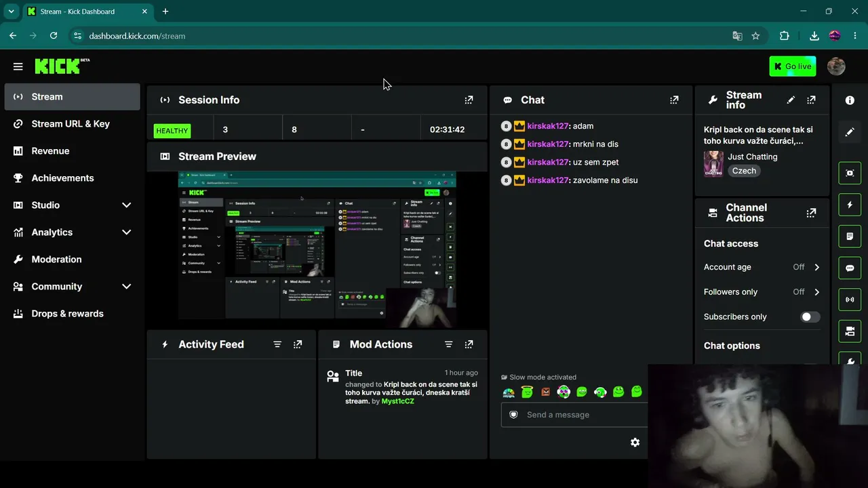Click the Czech language tag
The width and height of the screenshot is (868, 488).
744,171
